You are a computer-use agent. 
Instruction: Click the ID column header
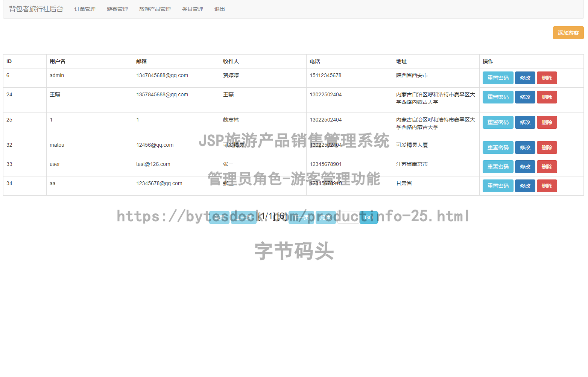9,61
